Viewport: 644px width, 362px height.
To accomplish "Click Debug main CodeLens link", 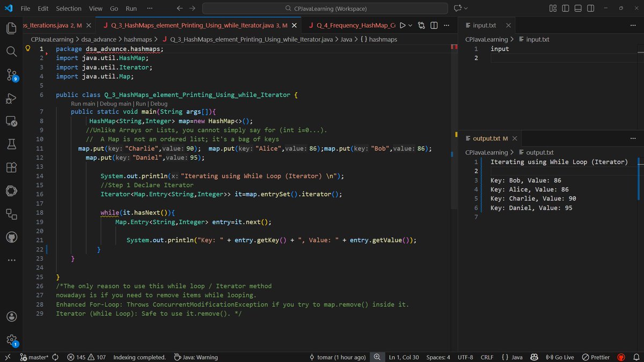I will [x=115, y=104].
